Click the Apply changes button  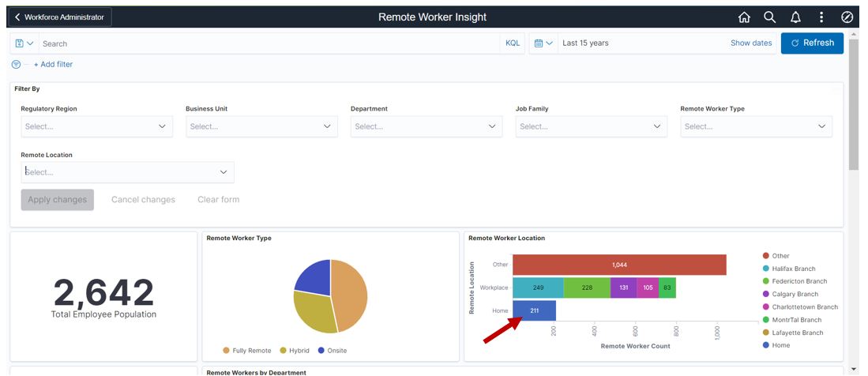pyautogui.click(x=58, y=199)
